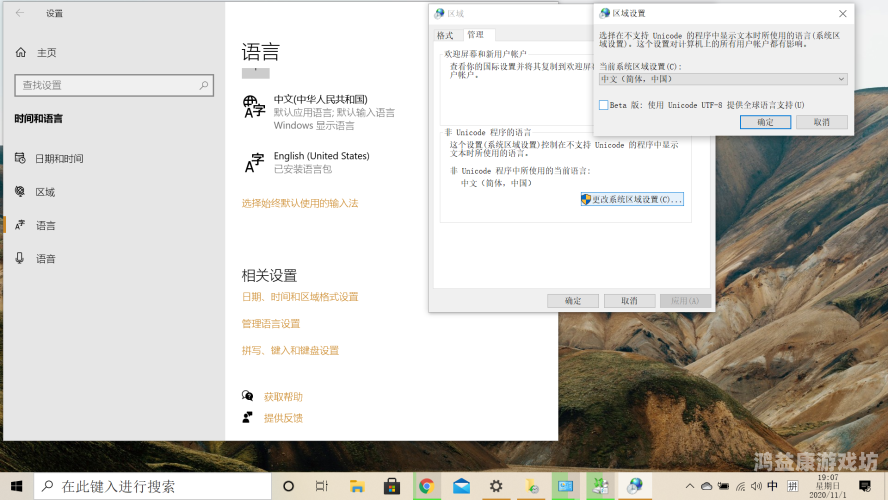888x500 pixels.
Task: Switch to 格式 tab in 区域 dialog
Action: 445,35
